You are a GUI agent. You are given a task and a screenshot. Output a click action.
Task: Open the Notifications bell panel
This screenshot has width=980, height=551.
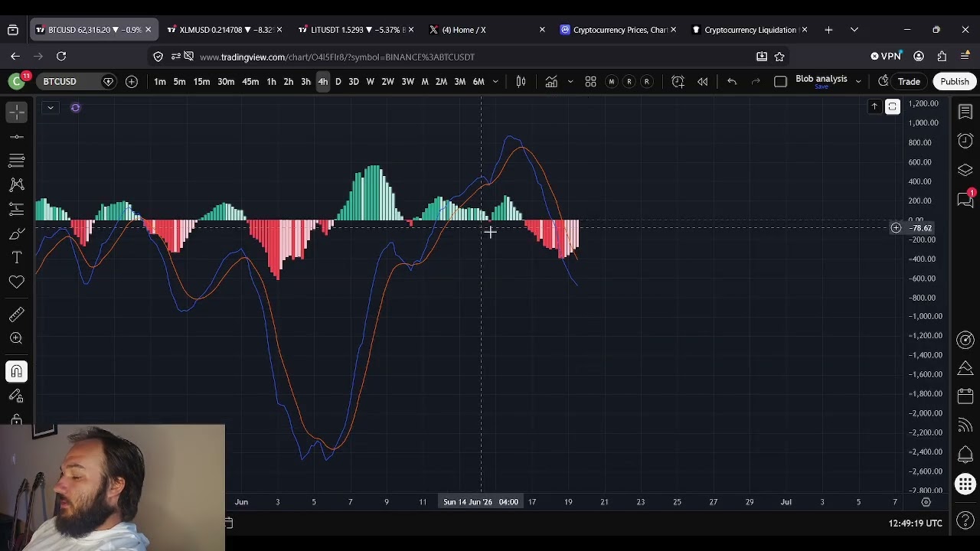pos(965,455)
